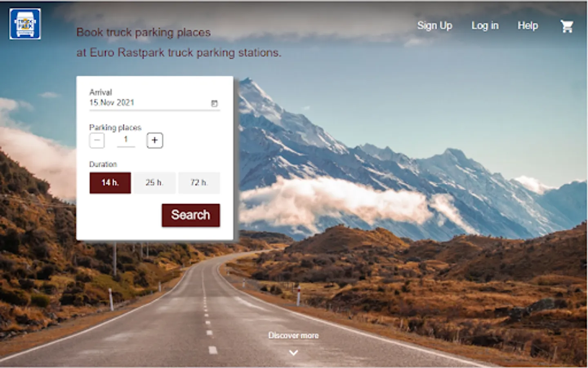The image size is (588, 368).
Task: Select the 14 h. duration option
Action: click(110, 183)
